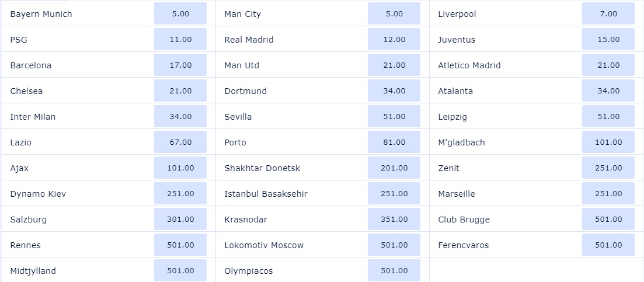Click Krasnodar's 351.00 odds button

pos(394,220)
